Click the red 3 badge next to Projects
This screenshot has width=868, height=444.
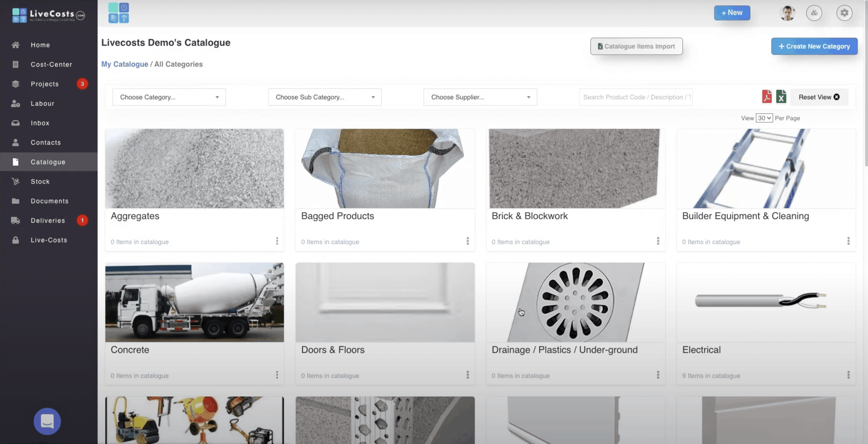point(82,84)
